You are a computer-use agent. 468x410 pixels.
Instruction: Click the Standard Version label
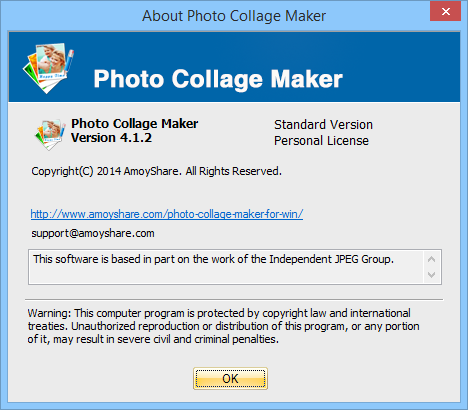tap(323, 125)
